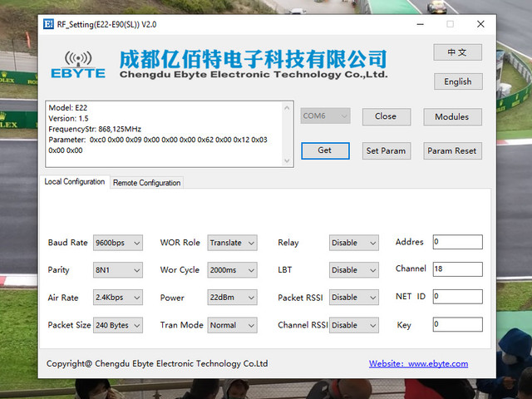This screenshot has width=532, height=399.
Task: Open the Tran Mode dropdown
Action: pyautogui.click(x=232, y=325)
